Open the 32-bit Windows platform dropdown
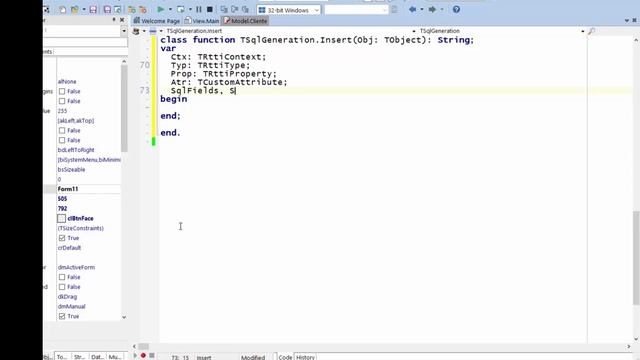 317,10
